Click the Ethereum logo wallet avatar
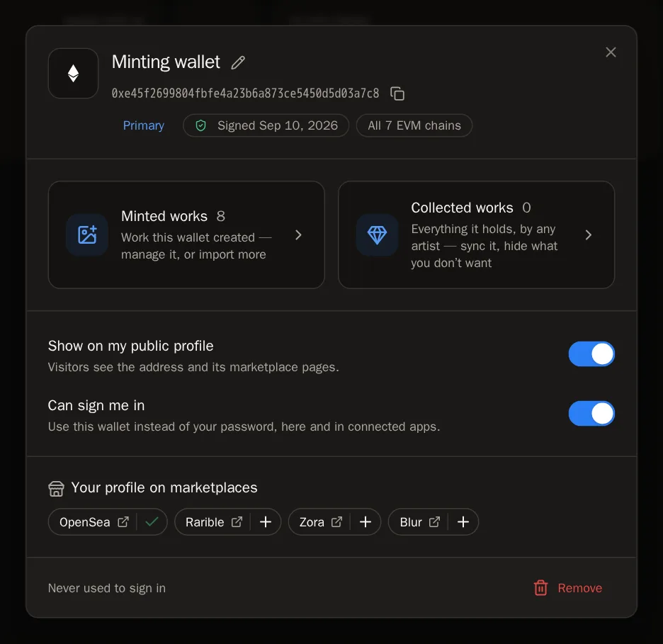 [73, 73]
